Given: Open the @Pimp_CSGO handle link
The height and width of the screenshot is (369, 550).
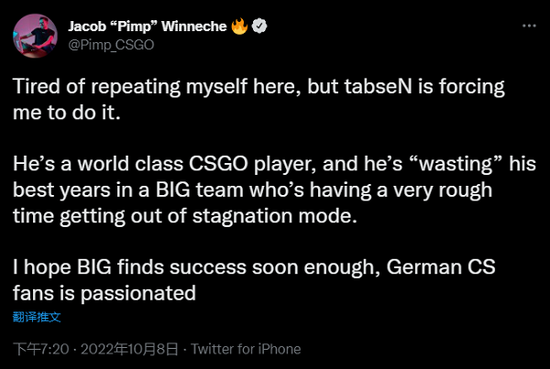Looking at the screenshot, I should (111, 45).
